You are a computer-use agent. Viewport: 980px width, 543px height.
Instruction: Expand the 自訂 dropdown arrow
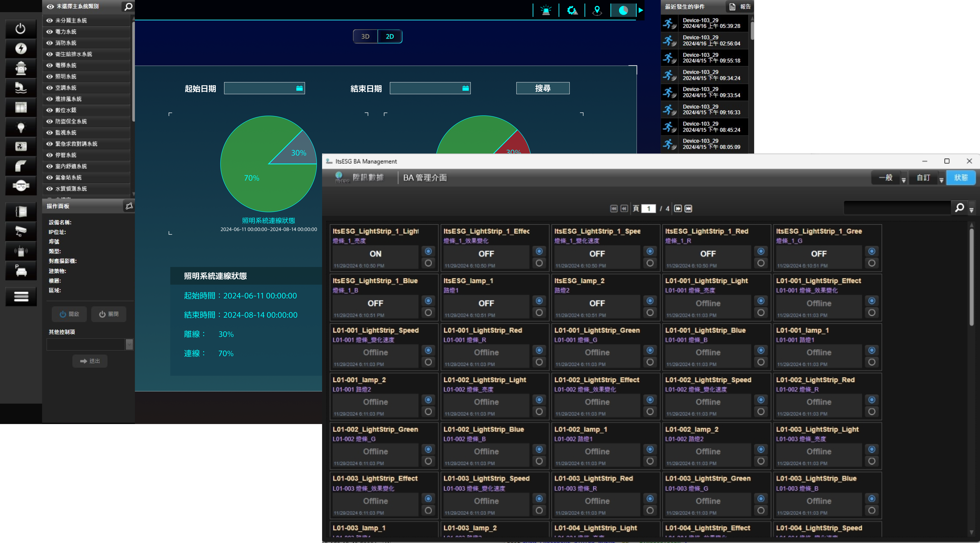tap(941, 179)
